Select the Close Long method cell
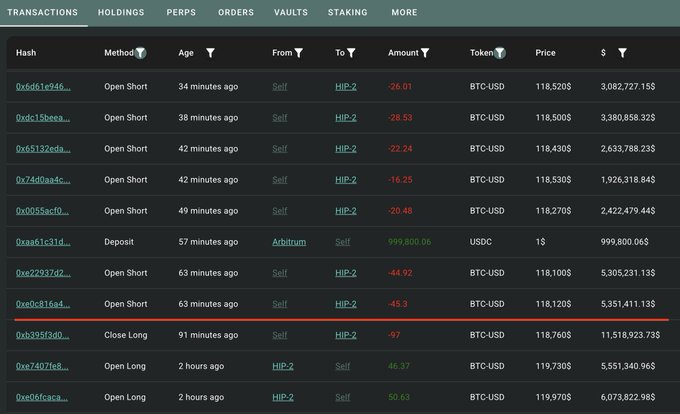Image resolution: width=680 pixels, height=414 pixels. click(x=126, y=335)
